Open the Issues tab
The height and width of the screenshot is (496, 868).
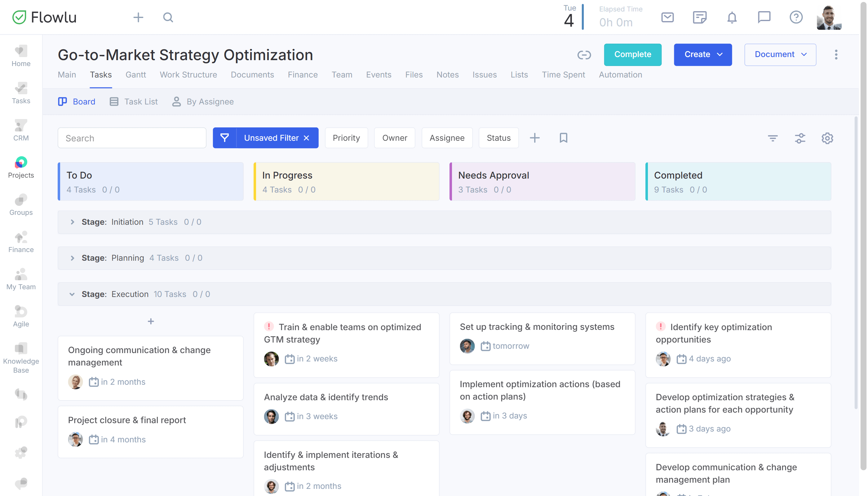coord(485,75)
